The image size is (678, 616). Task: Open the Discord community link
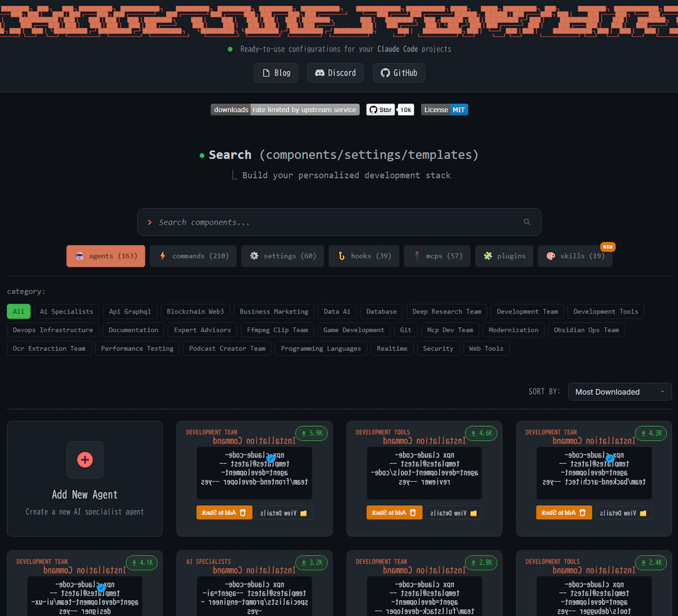tap(336, 73)
